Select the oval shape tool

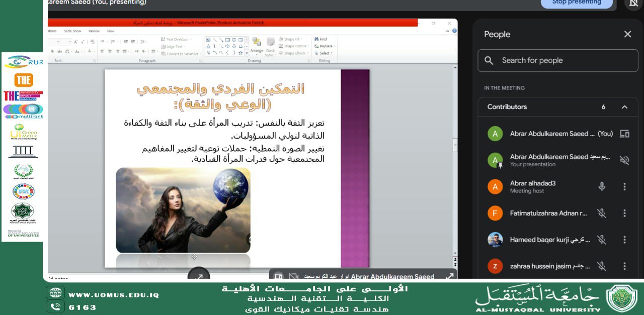pos(234,40)
